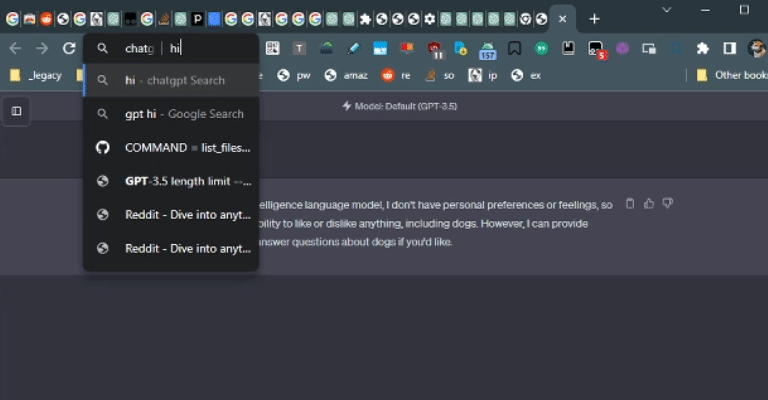Click the search icon in address bar
This screenshot has width=768, height=400.
pyautogui.click(x=102, y=48)
